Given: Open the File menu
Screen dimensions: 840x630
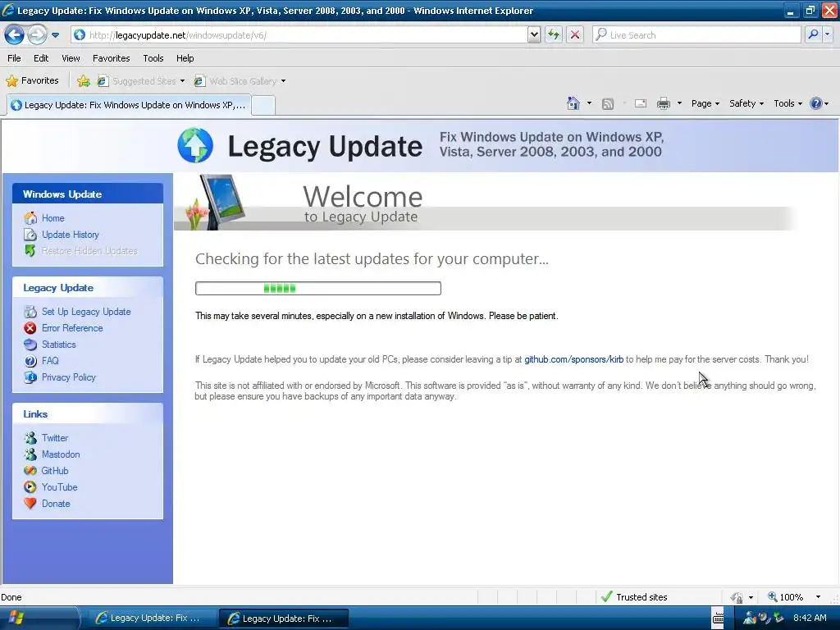Looking at the screenshot, I should coord(15,58).
